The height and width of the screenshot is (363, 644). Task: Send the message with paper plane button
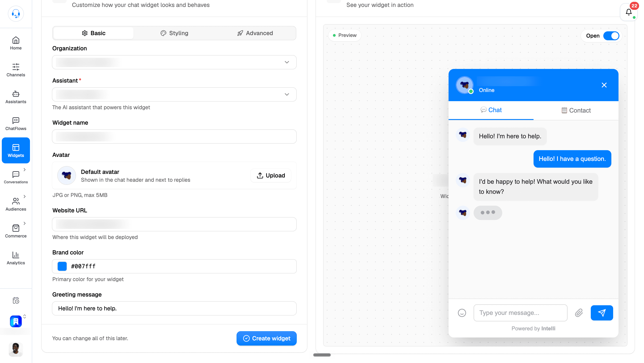pyautogui.click(x=602, y=313)
